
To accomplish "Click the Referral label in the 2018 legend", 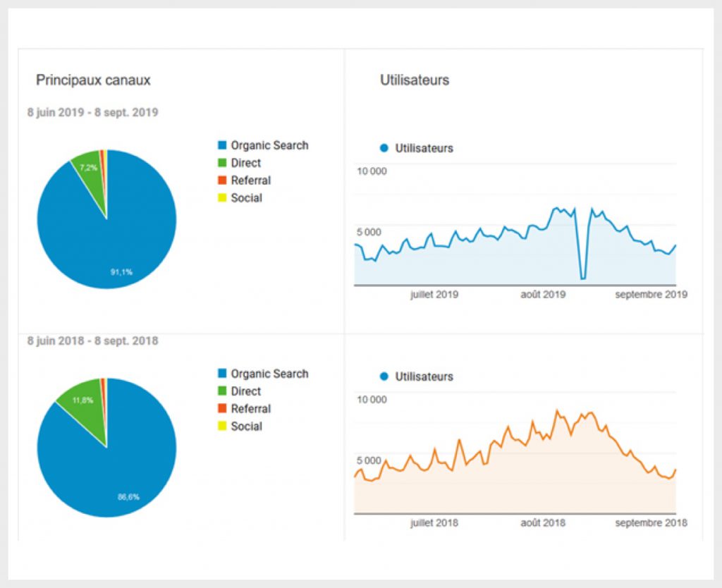I will 250,409.
